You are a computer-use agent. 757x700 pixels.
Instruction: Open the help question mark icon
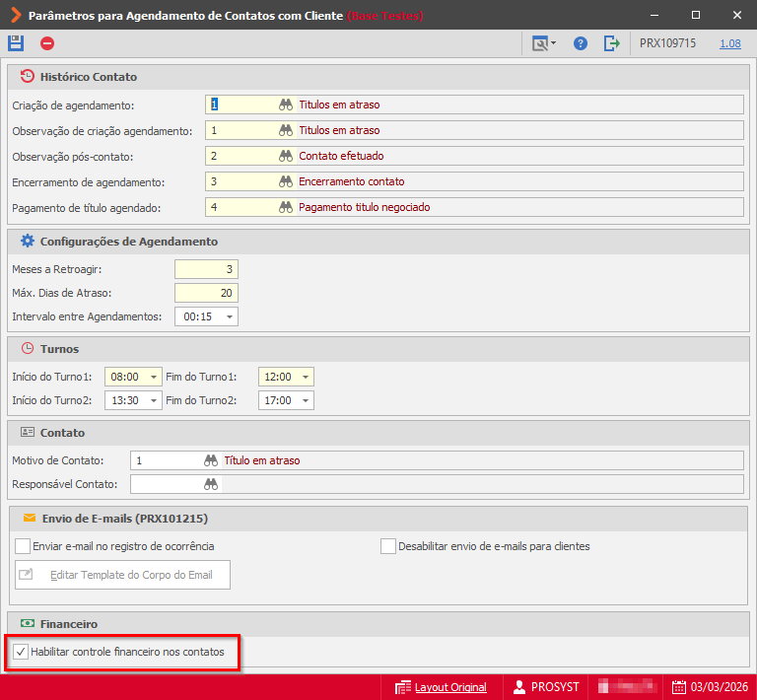tap(581, 43)
